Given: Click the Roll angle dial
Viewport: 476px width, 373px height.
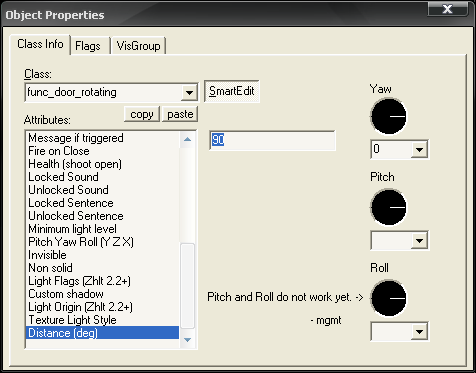Looking at the screenshot, I should (x=388, y=298).
